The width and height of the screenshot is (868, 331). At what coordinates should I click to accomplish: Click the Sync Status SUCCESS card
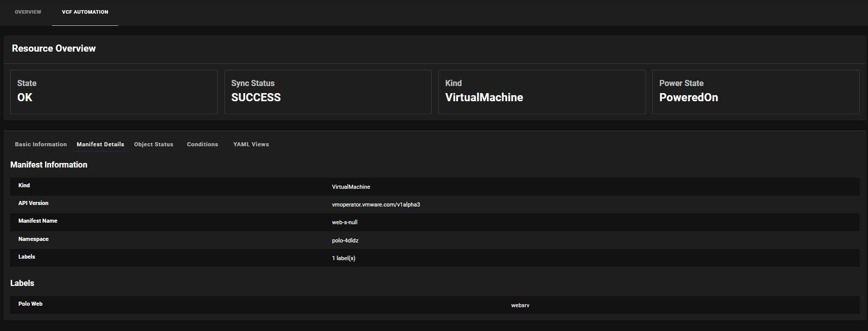coord(328,92)
